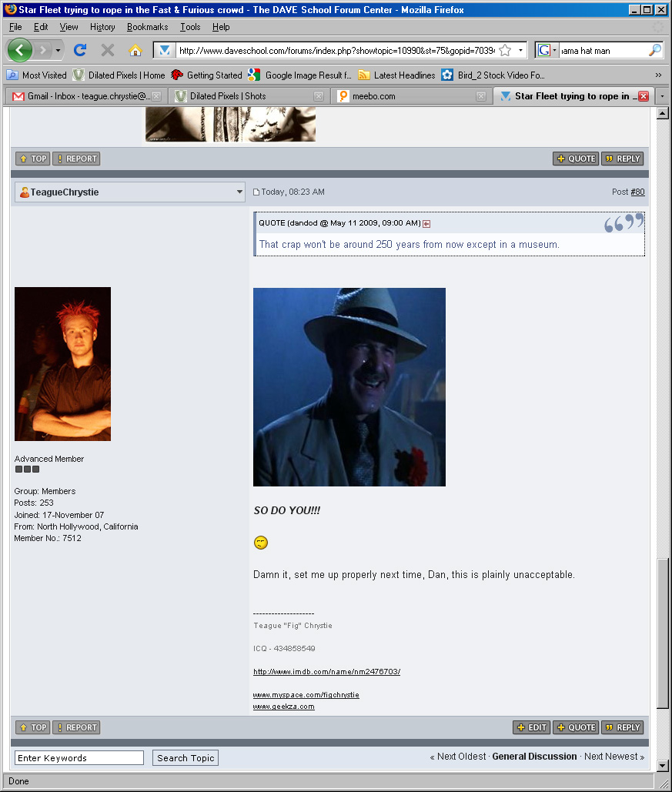Open the Latest Headlines feed bookmark

(x=396, y=75)
